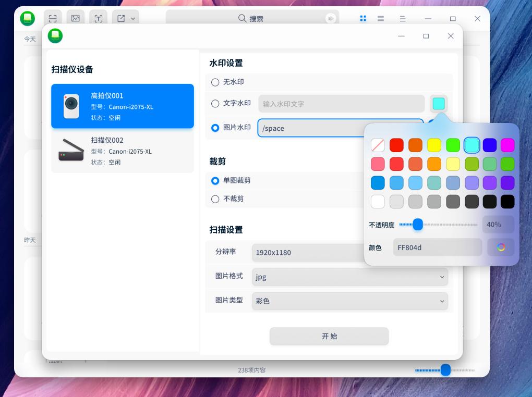
Task: Expand the 图片格式 jpg dropdown
Action: 349,277
